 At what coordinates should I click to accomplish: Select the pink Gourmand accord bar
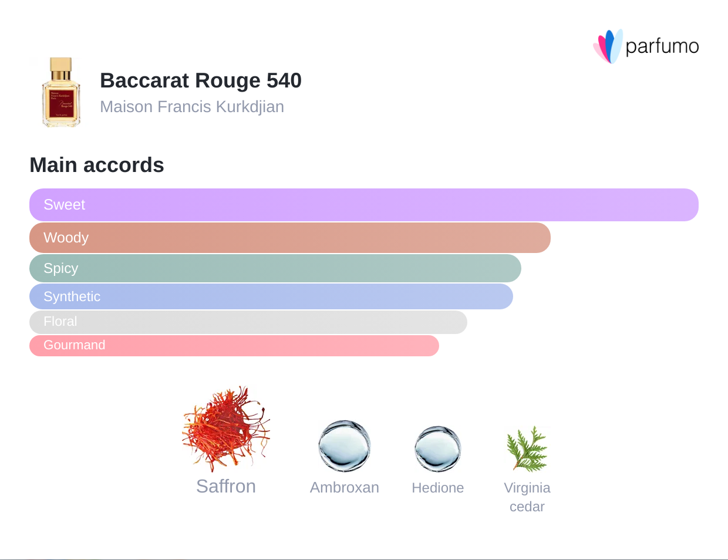pos(234,345)
